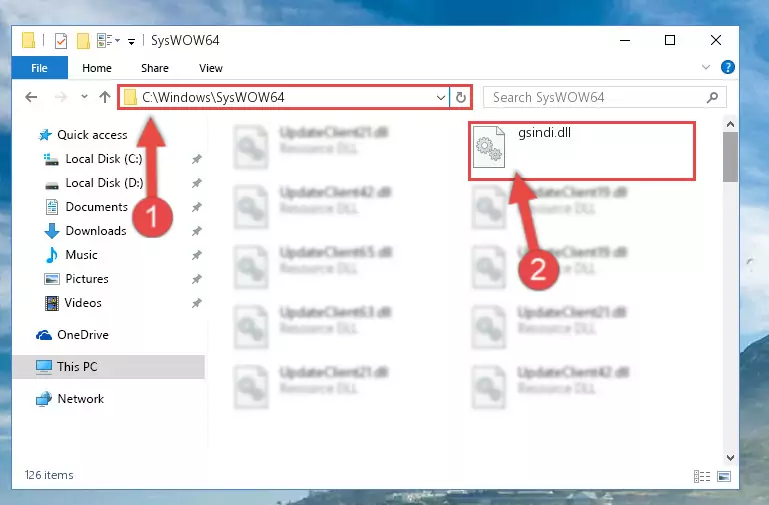
Task: Unpin Documents using its pin icon
Action: pos(197,207)
